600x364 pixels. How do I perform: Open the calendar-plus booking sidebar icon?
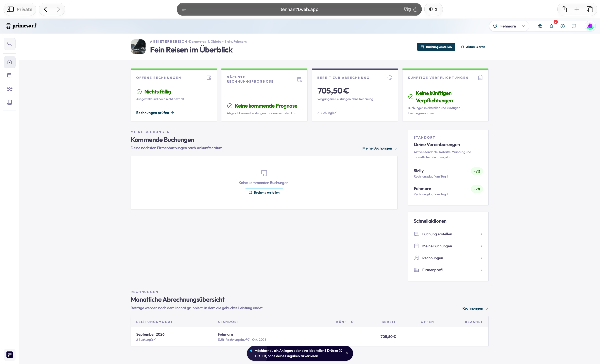[x=9, y=75]
